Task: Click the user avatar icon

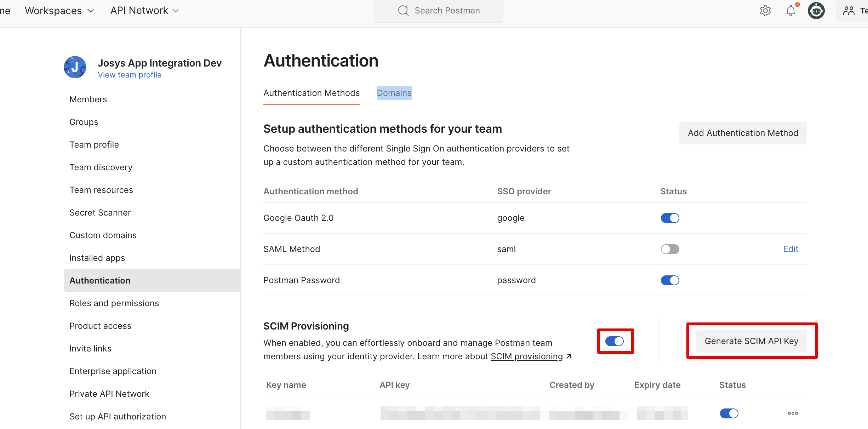Action: coord(816,11)
